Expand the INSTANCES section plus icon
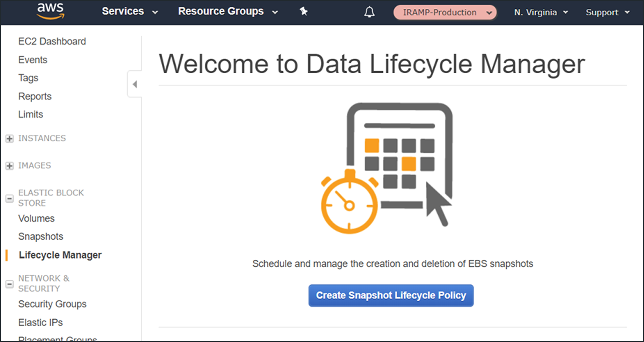Viewport: 644px width, 342px height. coord(10,138)
